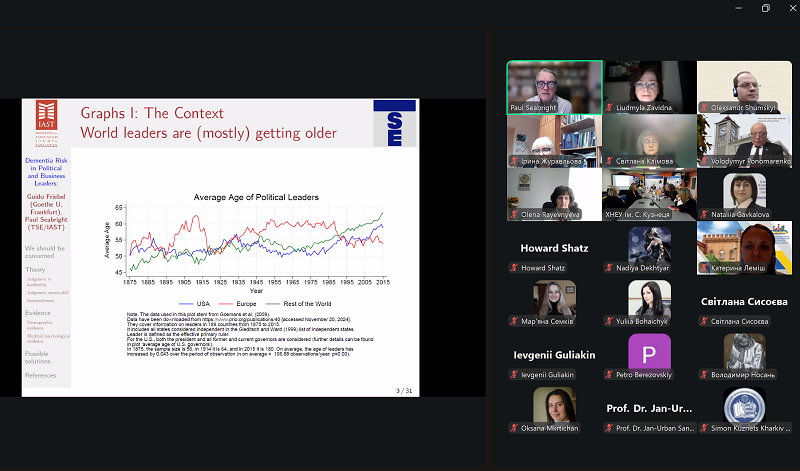The height and width of the screenshot is (471, 800).
Task: Select Olena Rayevnyeva's video tile
Action: coord(554,195)
